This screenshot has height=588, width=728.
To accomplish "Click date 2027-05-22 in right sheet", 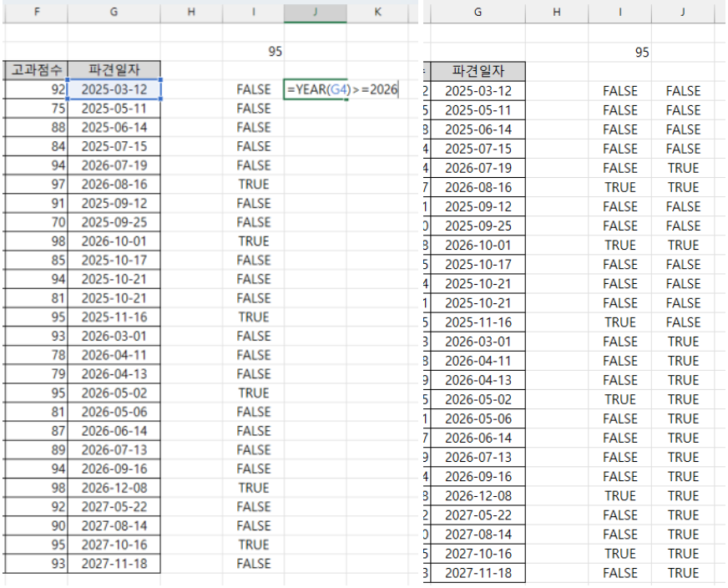I will point(478,514).
